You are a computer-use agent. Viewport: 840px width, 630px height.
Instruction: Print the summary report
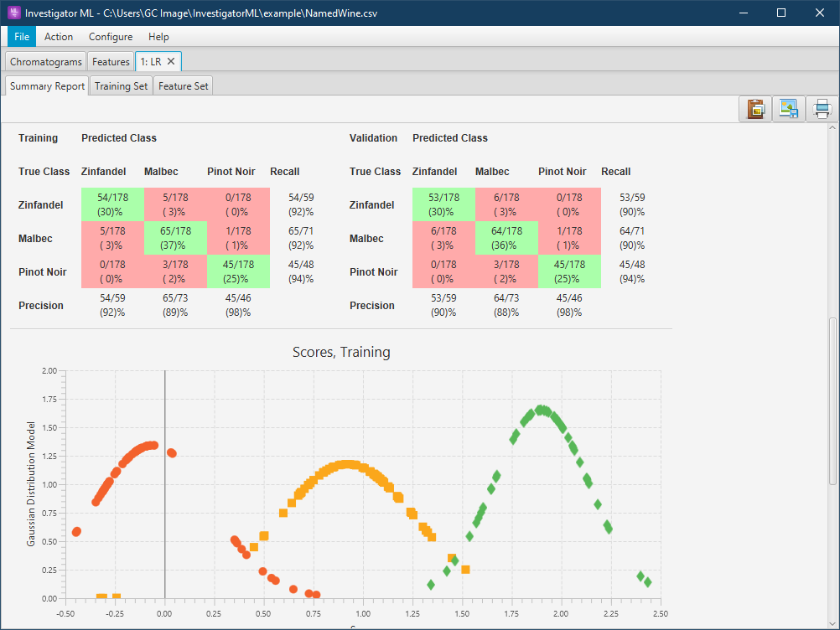click(x=822, y=109)
